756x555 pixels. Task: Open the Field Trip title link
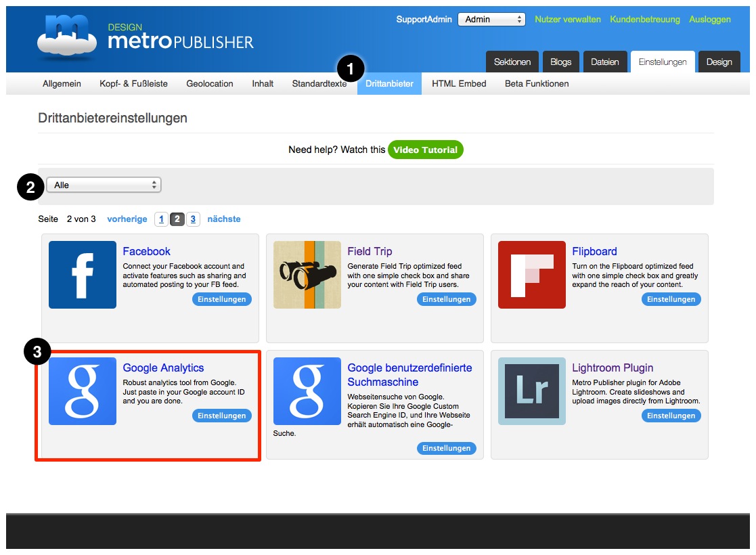[370, 251]
